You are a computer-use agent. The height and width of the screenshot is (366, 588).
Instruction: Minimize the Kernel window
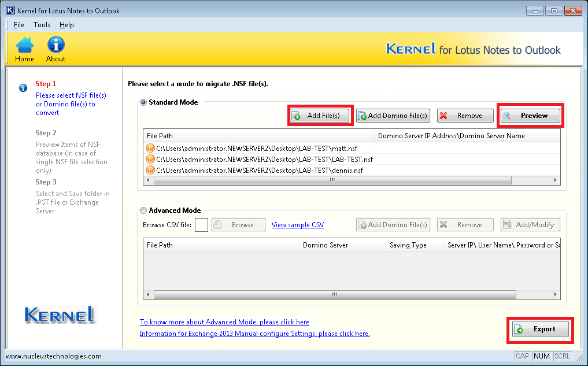[x=535, y=11]
